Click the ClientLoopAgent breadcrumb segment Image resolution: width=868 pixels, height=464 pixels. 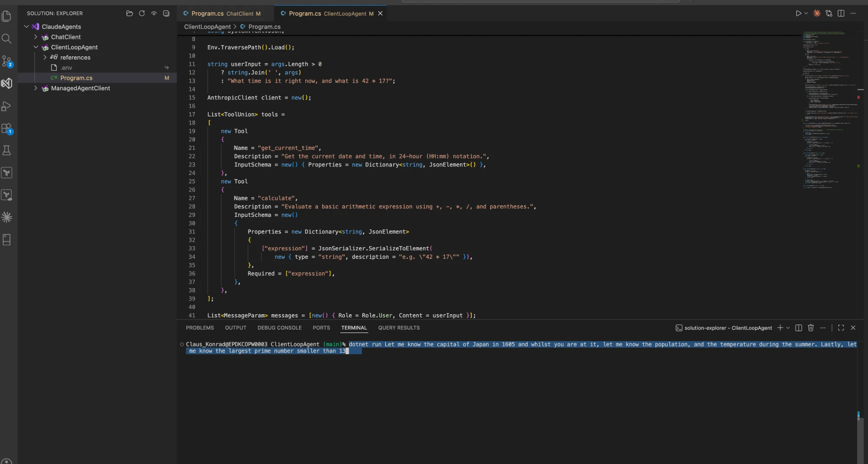pos(207,26)
